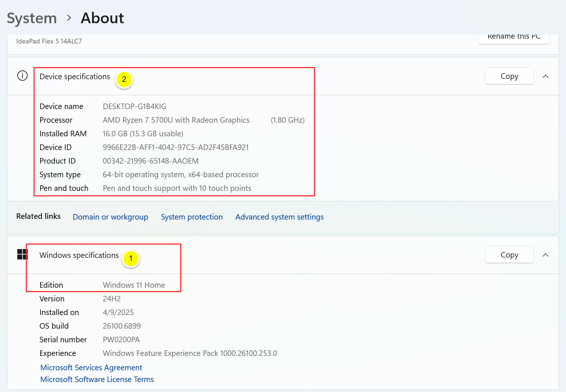Collapse the Device specifications section
The height and width of the screenshot is (392, 566).
click(x=545, y=76)
